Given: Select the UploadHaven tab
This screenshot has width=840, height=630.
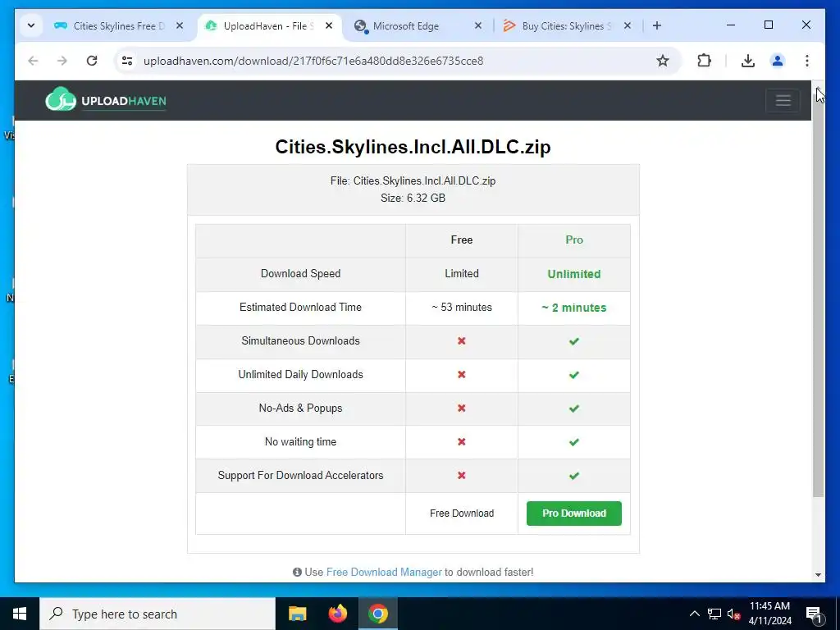Looking at the screenshot, I should [x=269, y=25].
